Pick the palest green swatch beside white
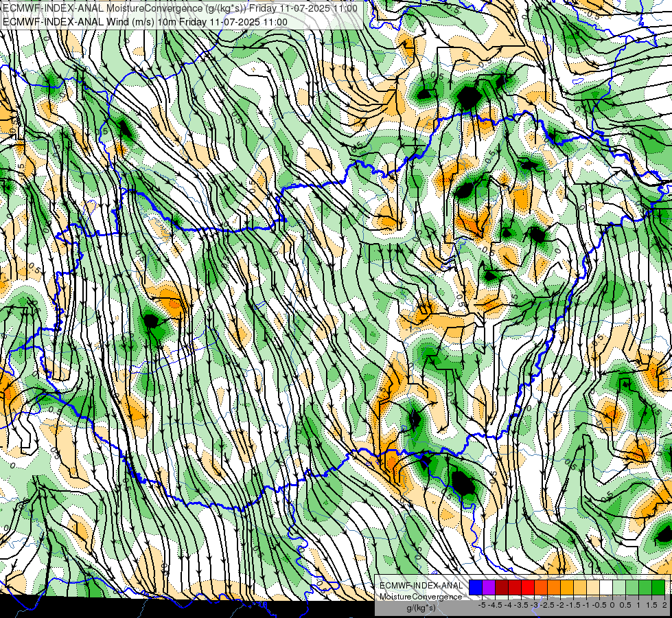Screen dimensions: 672x618 (x=619, y=587)
